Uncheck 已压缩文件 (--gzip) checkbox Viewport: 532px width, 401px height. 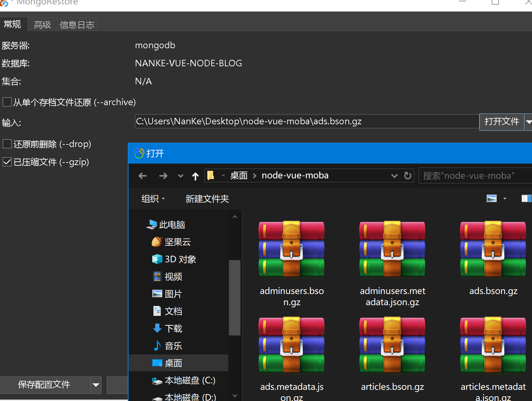click(7, 162)
